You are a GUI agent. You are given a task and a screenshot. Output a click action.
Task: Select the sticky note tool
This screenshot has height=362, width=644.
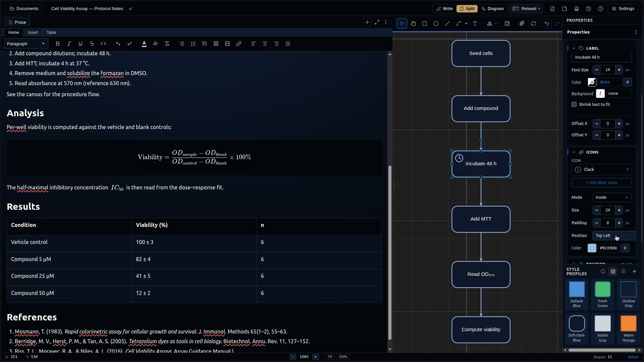507,23
